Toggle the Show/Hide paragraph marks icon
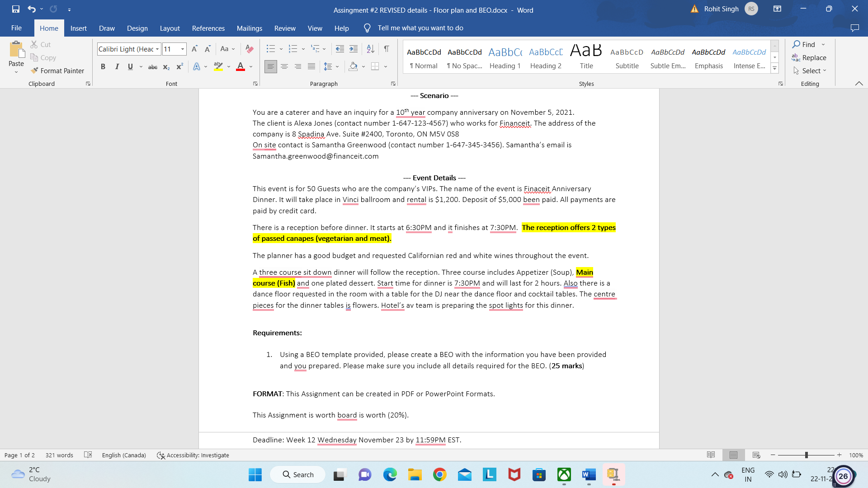Image resolution: width=868 pixels, height=488 pixels. tap(387, 49)
